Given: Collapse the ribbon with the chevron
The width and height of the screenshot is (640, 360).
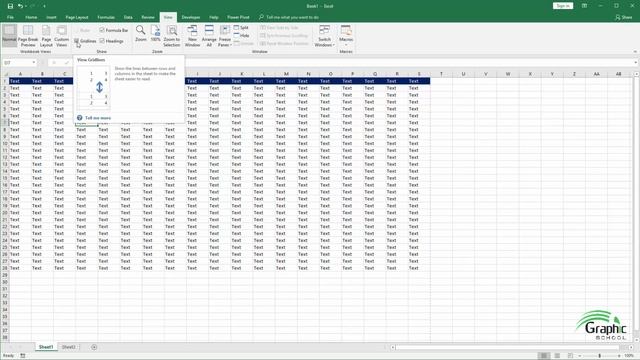Looking at the screenshot, I should click(635, 52).
